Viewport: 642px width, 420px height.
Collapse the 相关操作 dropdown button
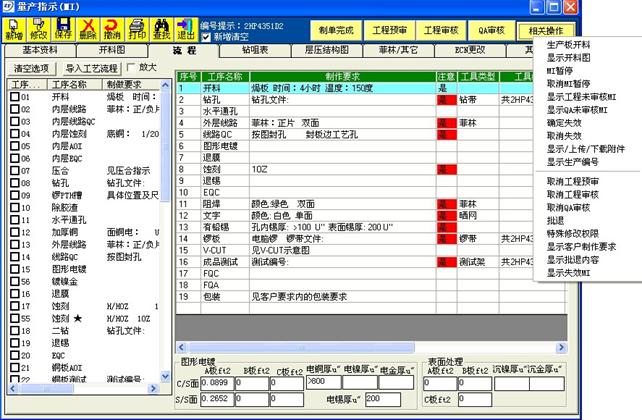pyautogui.click(x=569, y=30)
